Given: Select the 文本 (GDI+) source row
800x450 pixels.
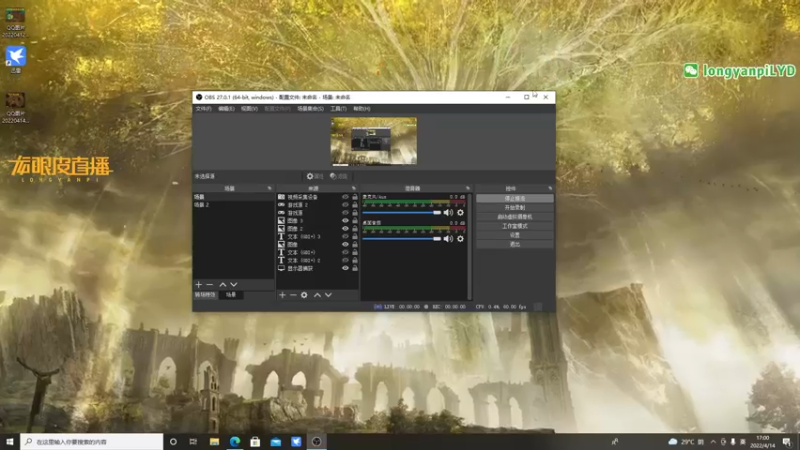Looking at the screenshot, I should tap(317, 253).
